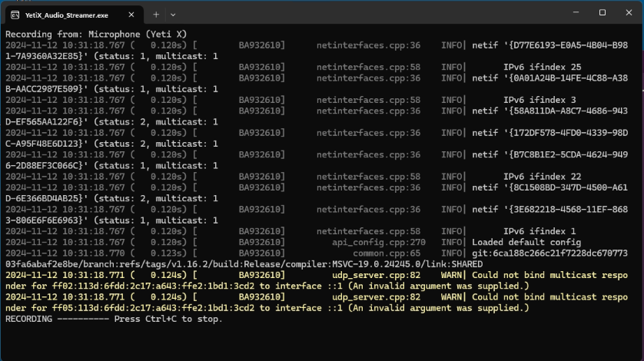Viewport: 644px width, 361px height.
Task: Close the terminal window
Action: 629,12
